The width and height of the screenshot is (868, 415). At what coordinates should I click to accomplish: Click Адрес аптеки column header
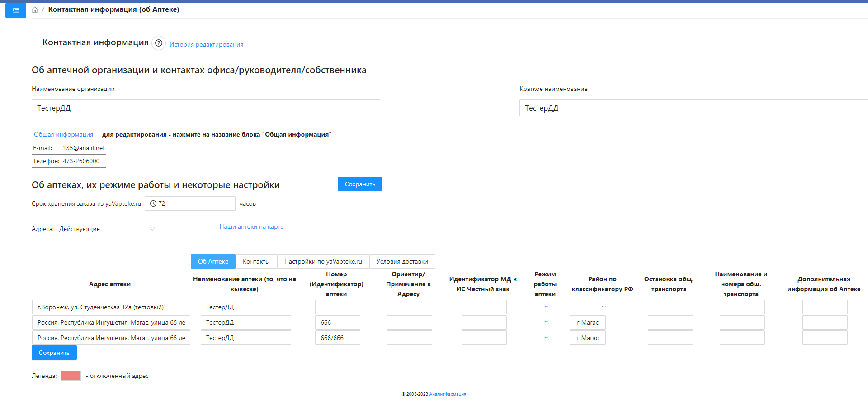(110, 284)
